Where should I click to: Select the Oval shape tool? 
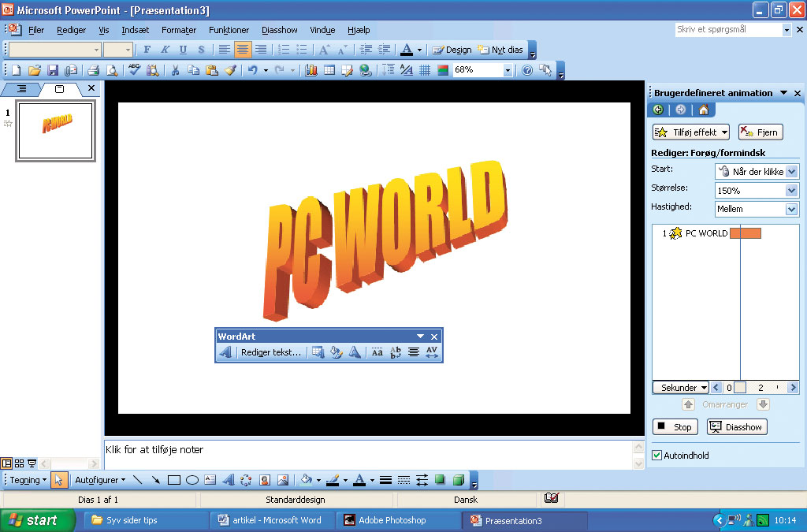tap(192, 479)
